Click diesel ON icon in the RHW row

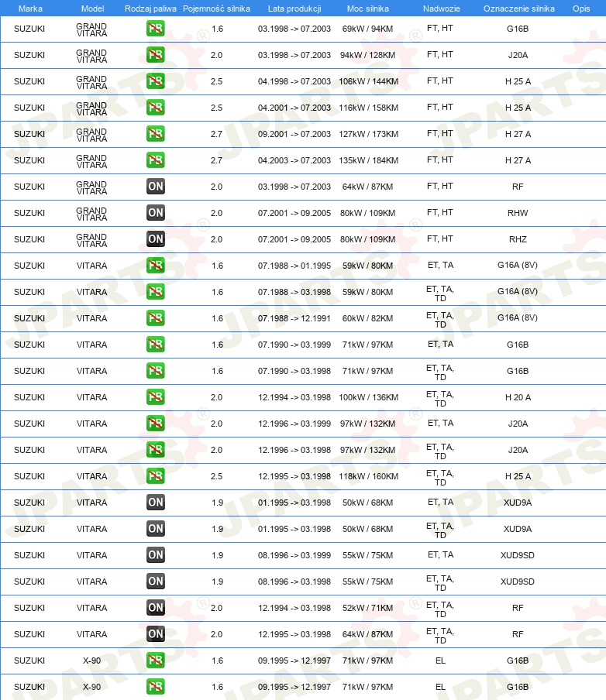click(156, 213)
